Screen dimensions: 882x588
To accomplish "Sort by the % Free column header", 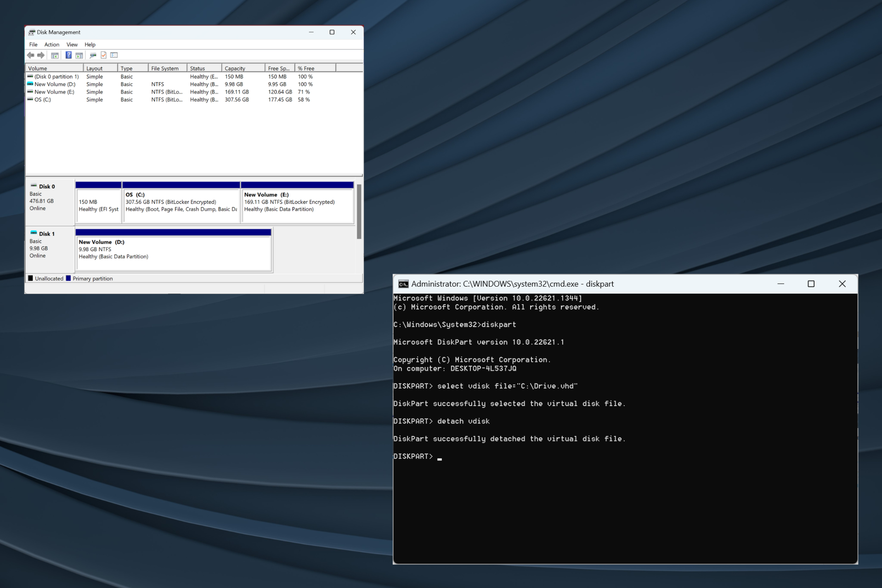I will (315, 68).
